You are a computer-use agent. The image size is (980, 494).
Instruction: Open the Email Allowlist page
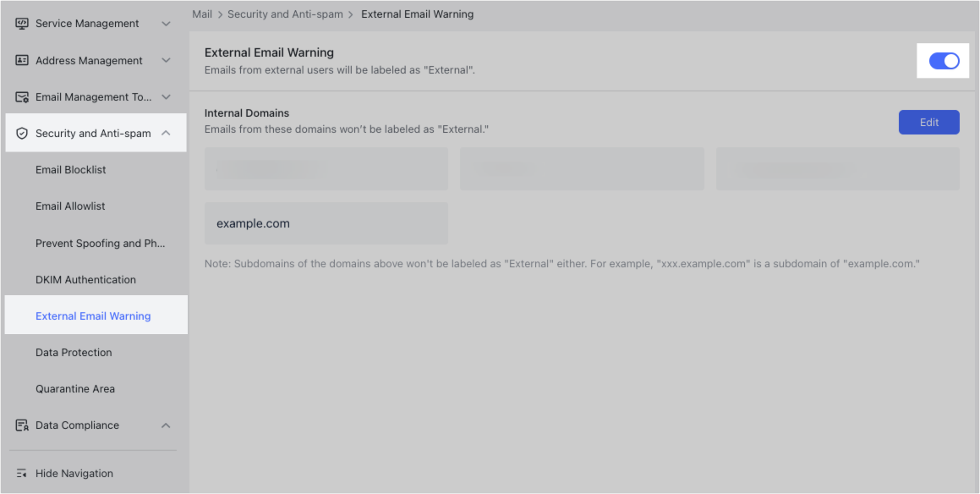(72, 206)
